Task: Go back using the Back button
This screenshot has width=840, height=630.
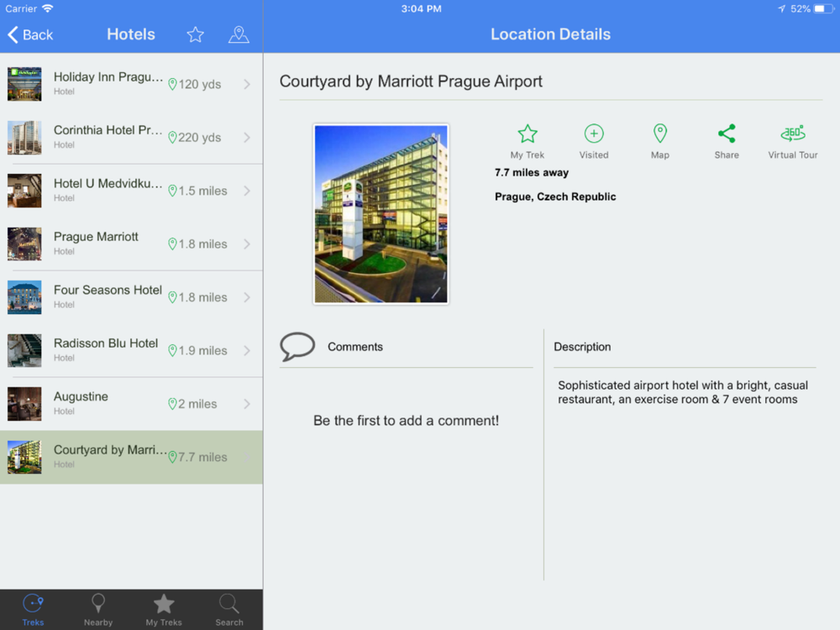Action: pos(30,34)
